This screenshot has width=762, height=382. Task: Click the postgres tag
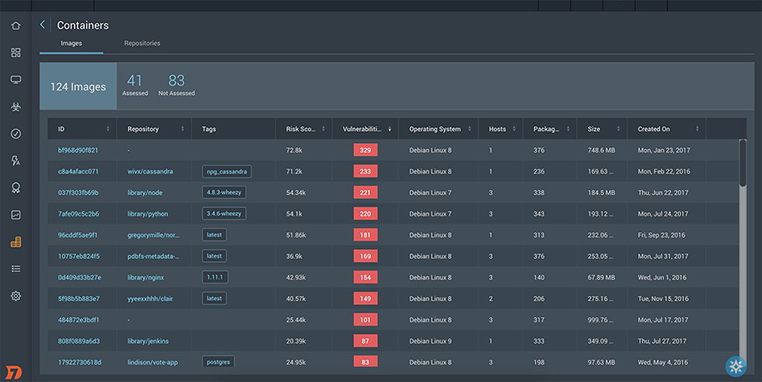coord(218,362)
